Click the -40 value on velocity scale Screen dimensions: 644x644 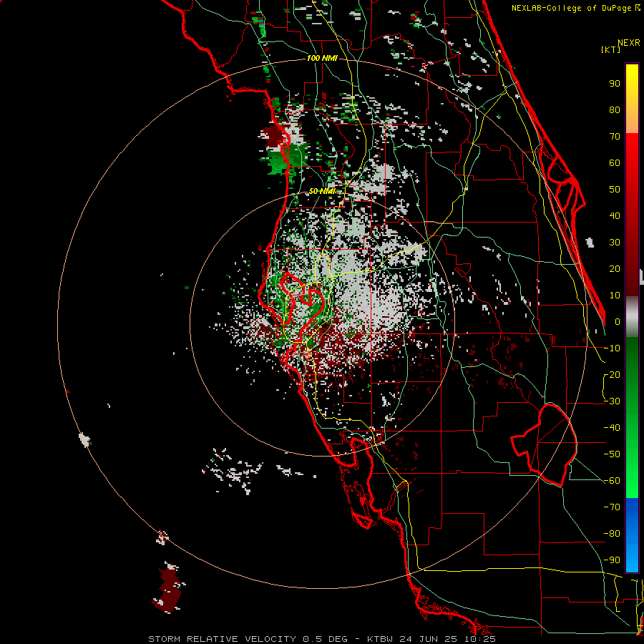[612, 428]
